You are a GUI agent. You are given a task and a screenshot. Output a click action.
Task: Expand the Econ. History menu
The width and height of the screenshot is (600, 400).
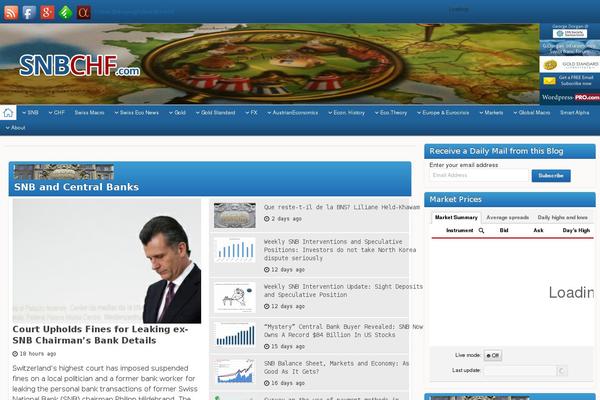click(x=346, y=113)
